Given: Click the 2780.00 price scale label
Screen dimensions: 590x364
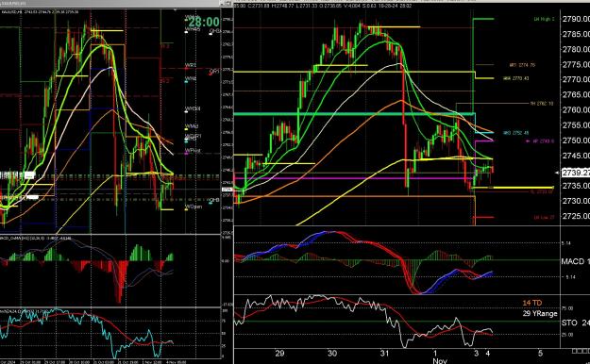Looking at the screenshot, I should pyautogui.click(x=576, y=49).
